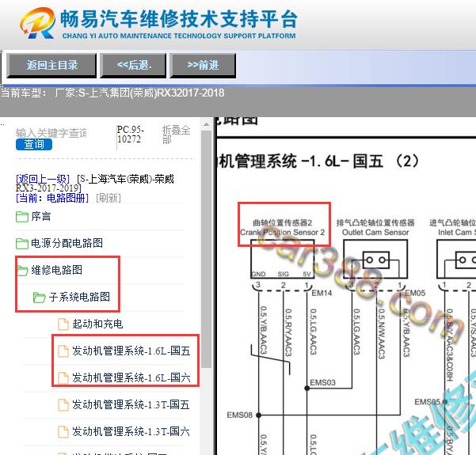The height and width of the screenshot is (455, 476).
Task: Go back with the <<后退 button
Action: [x=133, y=66]
